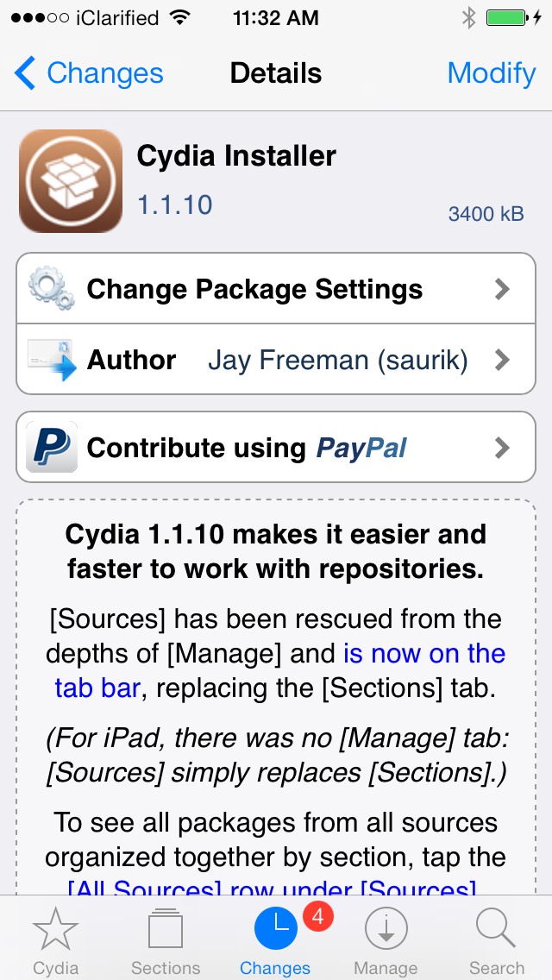Open Author details via the chevron
Image resolution: width=552 pixels, height=980 pixels.
tap(503, 360)
